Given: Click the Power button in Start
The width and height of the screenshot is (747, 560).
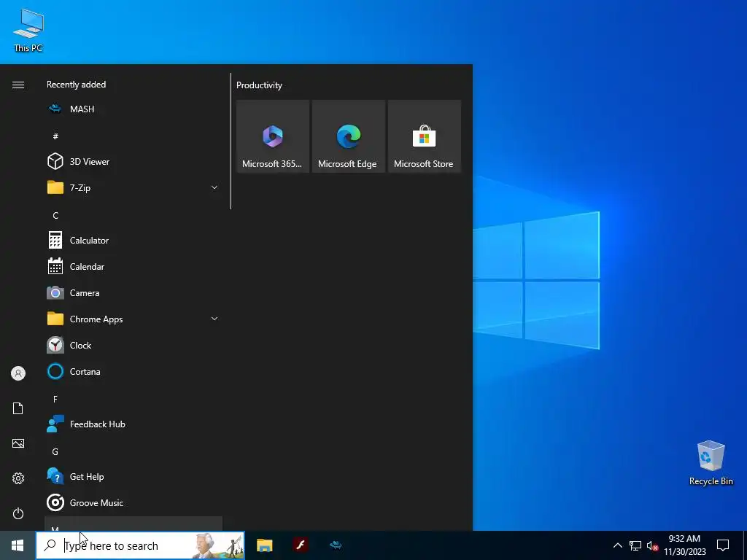Looking at the screenshot, I should tap(18, 513).
